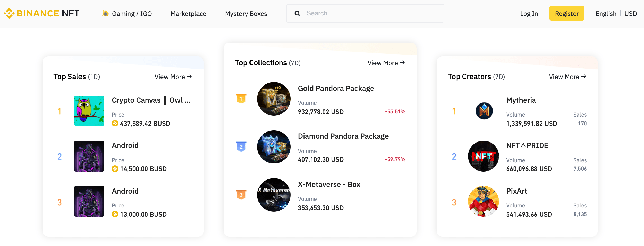644x246 pixels.
Task: Click the -59.79% change value
Action: pyautogui.click(x=395, y=159)
